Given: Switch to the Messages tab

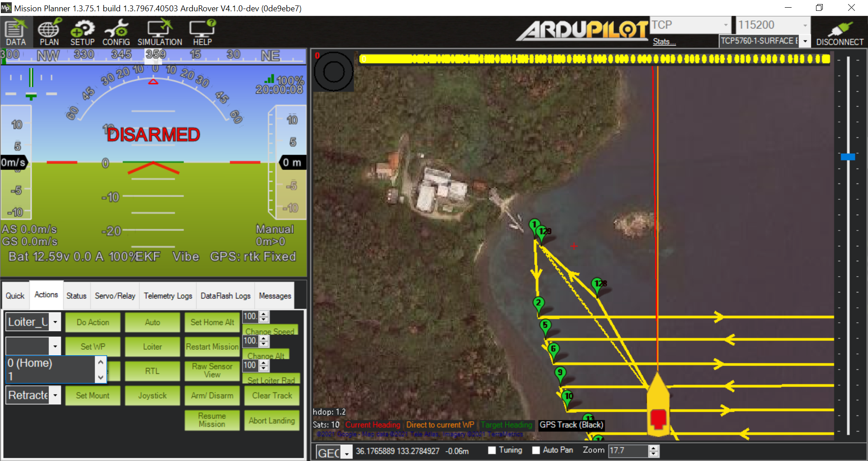Looking at the screenshot, I should click(275, 296).
